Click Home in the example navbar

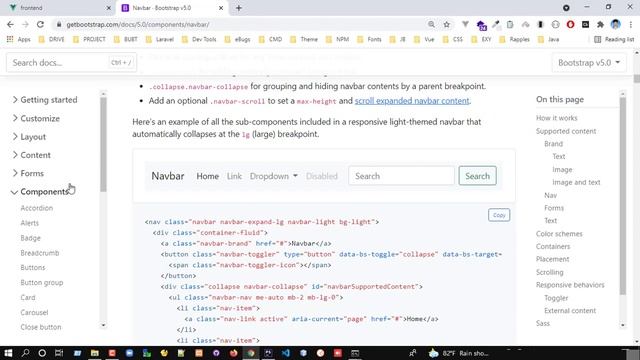[x=207, y=176]
